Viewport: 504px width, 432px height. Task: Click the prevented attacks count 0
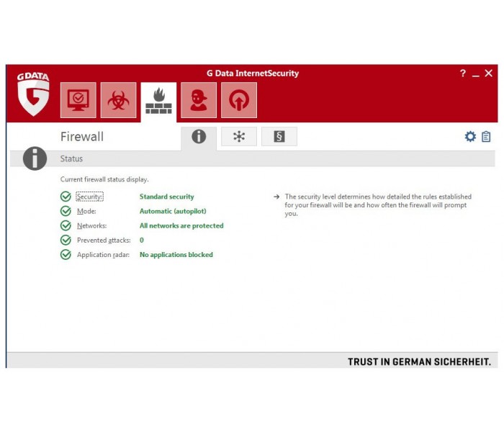(142, 240)
